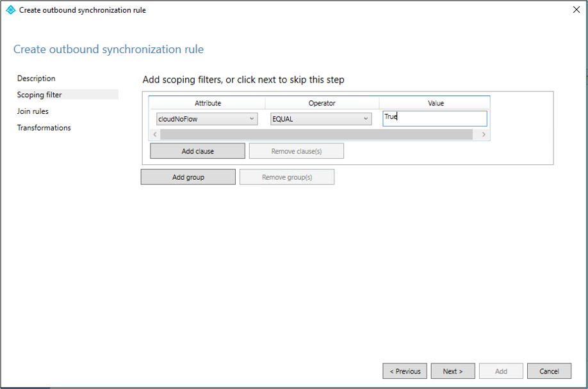Open the EQUAL operator dropdown

tap(321, 119)
